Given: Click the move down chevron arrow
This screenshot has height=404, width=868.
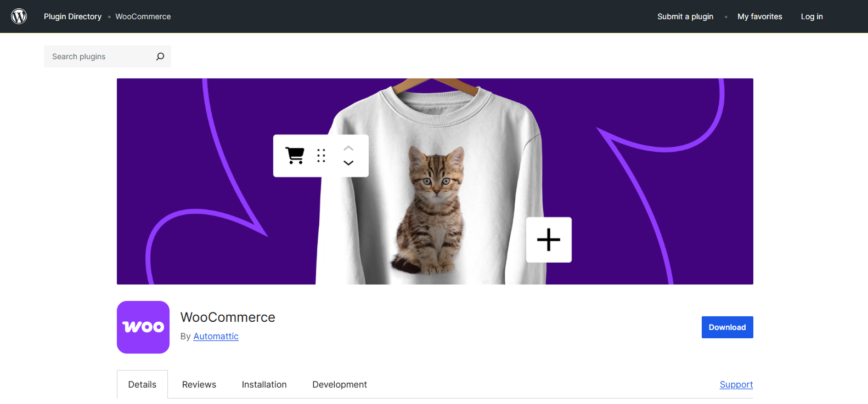Looking at the screenshot, I should tap(348, 163).
